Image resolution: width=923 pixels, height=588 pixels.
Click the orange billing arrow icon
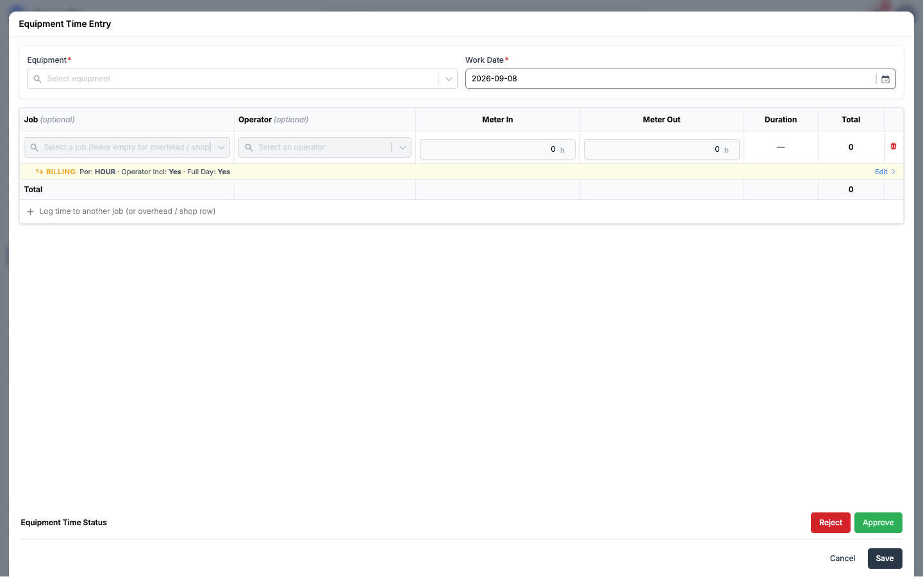[x=39, y=172]
